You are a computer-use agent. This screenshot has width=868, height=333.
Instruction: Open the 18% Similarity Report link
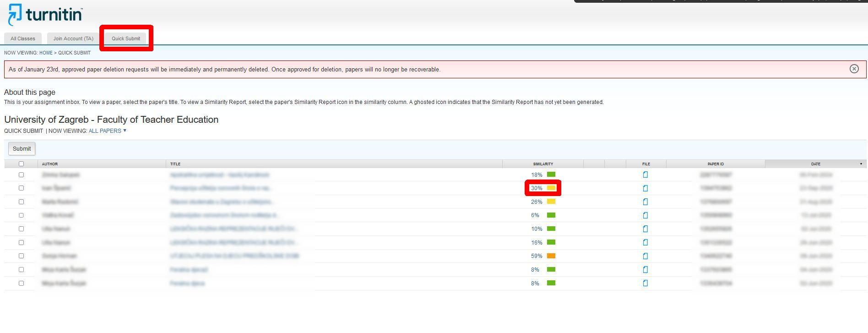pyautogui.click(x=537, y=175)
